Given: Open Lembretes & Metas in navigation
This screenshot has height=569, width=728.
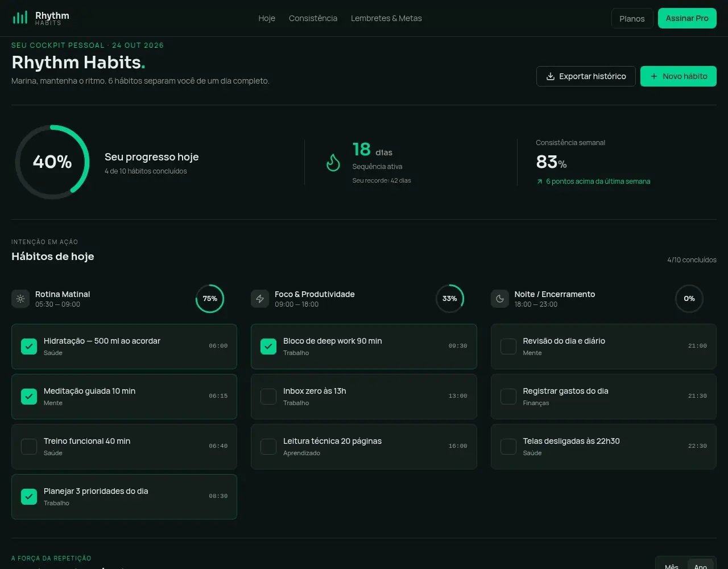Looking at the screenshot, I should (386, 18).
